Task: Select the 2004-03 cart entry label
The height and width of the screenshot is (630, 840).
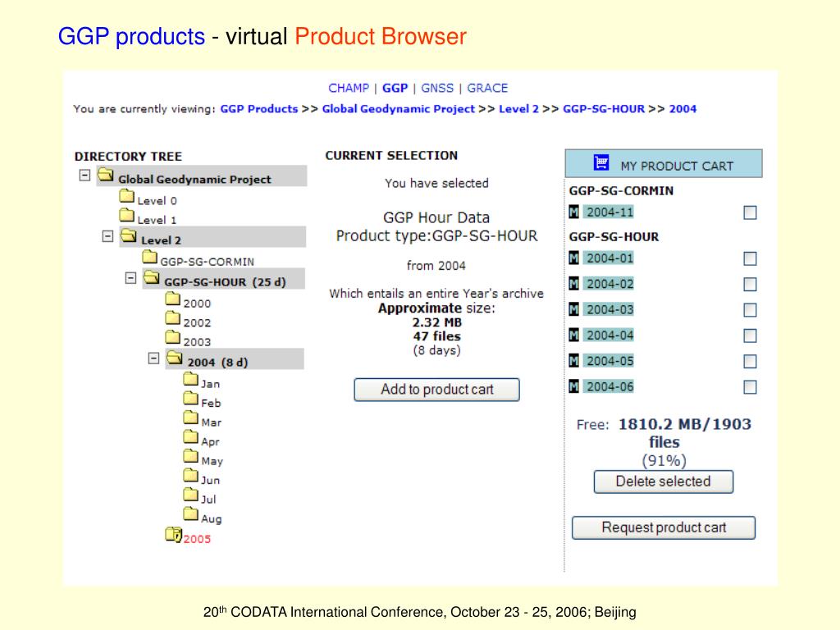Action: click(609, 309)
